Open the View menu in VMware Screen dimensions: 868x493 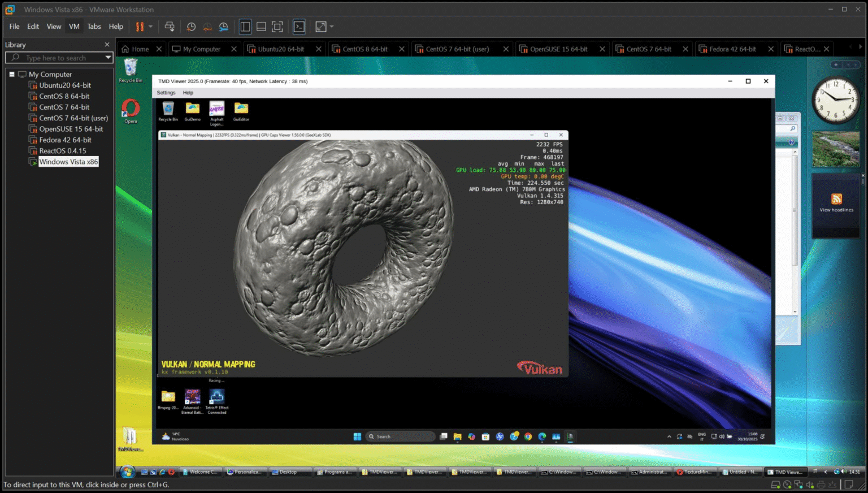(54, 27)
